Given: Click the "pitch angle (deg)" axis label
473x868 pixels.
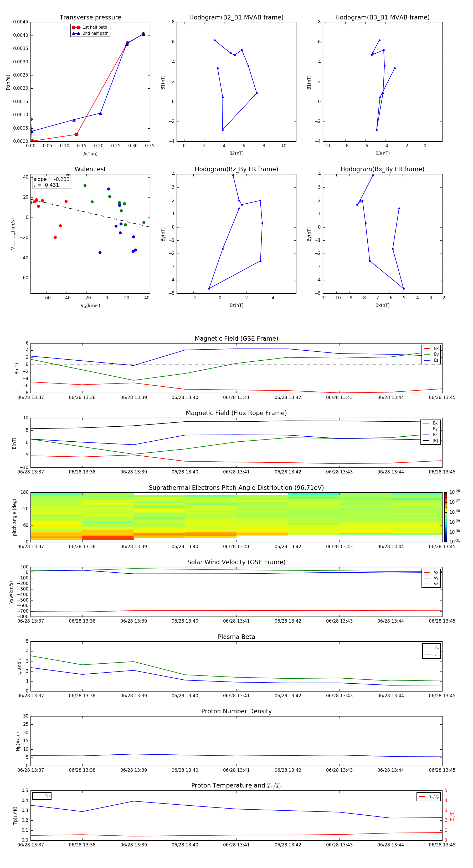Looking at the screenshot, I should click(14, 517).
